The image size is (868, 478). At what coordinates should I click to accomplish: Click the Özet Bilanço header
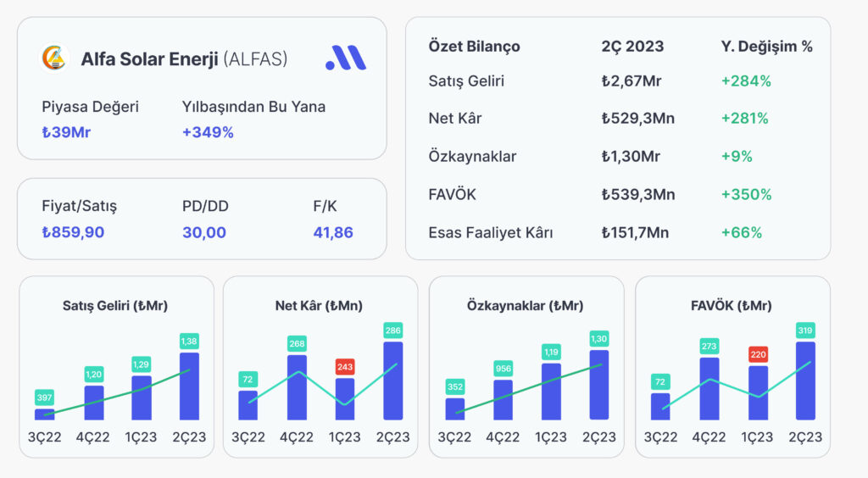475,47
